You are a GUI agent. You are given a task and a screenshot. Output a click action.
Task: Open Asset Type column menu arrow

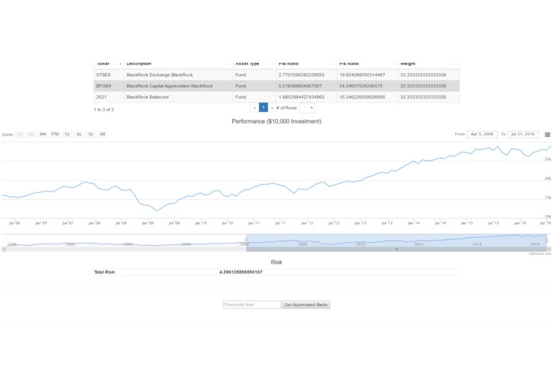[272, 64]
